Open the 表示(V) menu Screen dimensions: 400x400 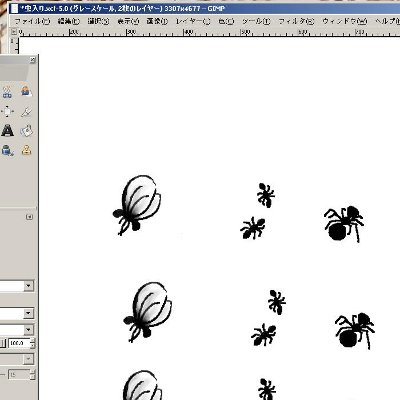(x=128, y=21)
